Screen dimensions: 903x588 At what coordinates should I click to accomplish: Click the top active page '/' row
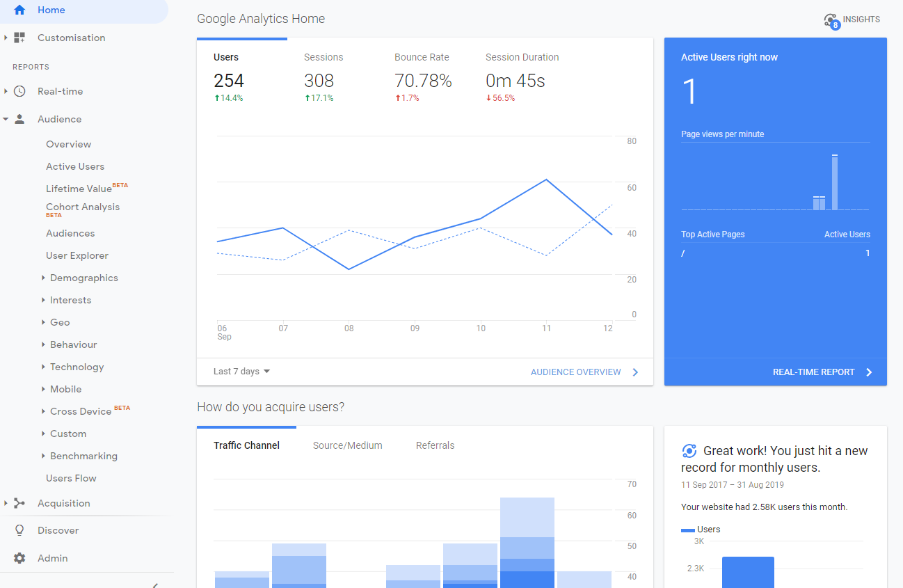775,253
